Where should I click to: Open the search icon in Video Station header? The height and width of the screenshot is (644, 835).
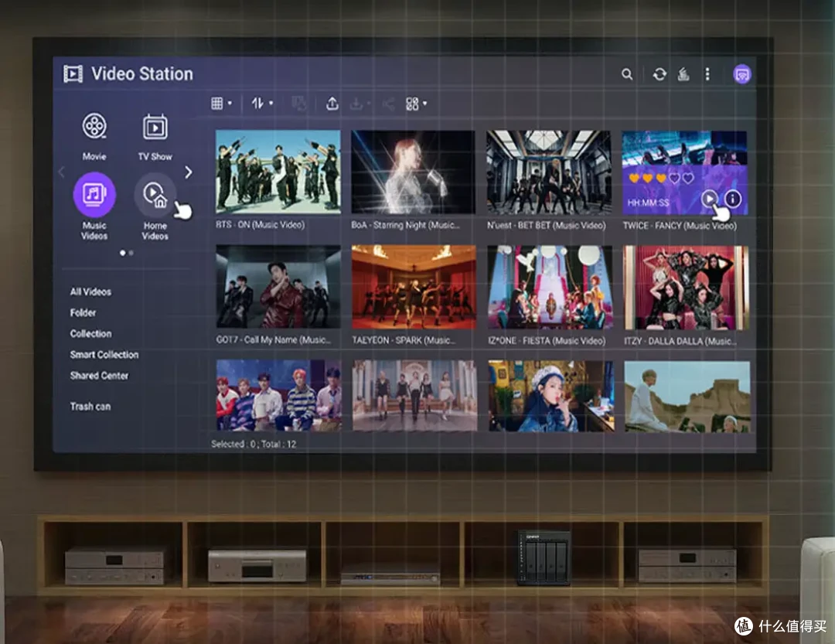(627, 74)
